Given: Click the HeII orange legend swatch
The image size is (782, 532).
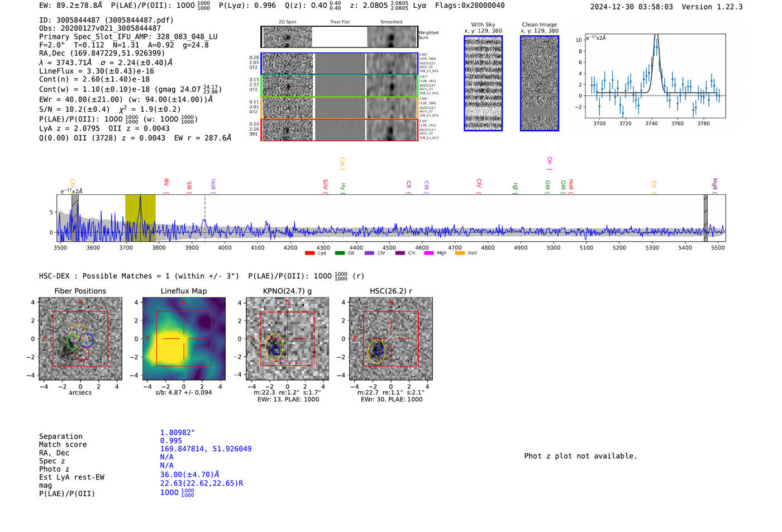Looking at the screenshot, I should click(x=460, y=253).
